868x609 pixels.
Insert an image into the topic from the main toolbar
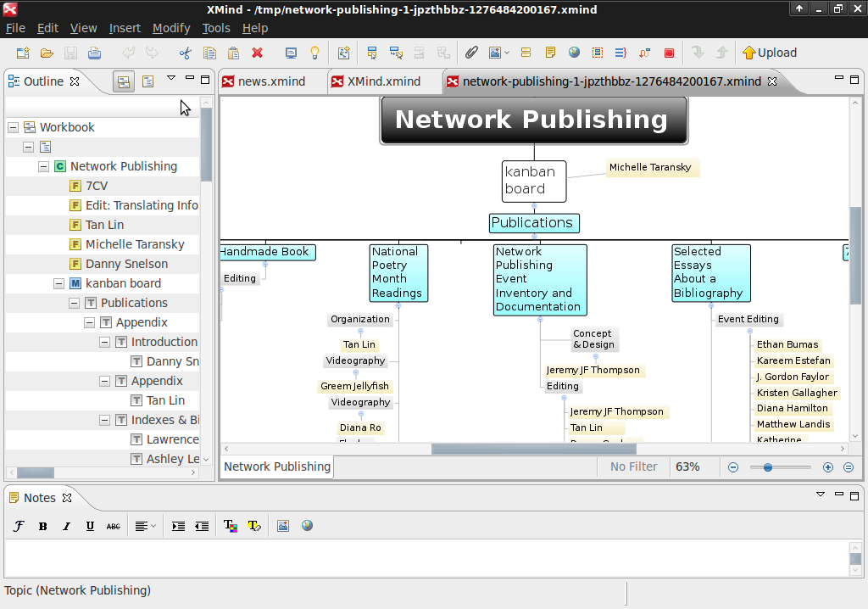tap(495, 53)
